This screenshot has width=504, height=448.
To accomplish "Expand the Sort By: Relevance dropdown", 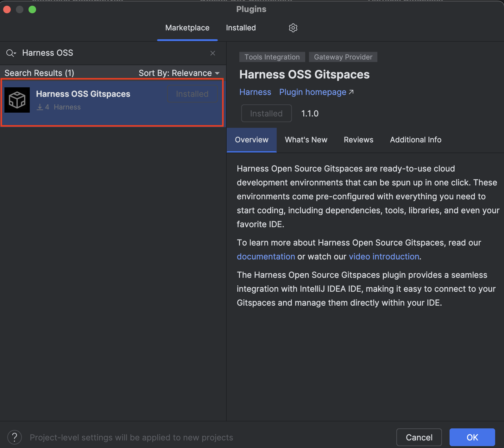I will tap(179, 73).
